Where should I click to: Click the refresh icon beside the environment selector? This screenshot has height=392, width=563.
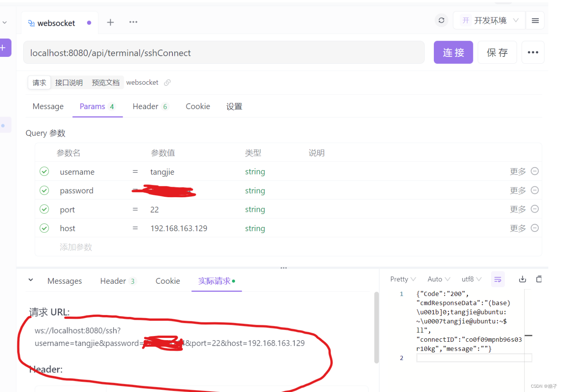pyautogui.click(x=441, y=20)
